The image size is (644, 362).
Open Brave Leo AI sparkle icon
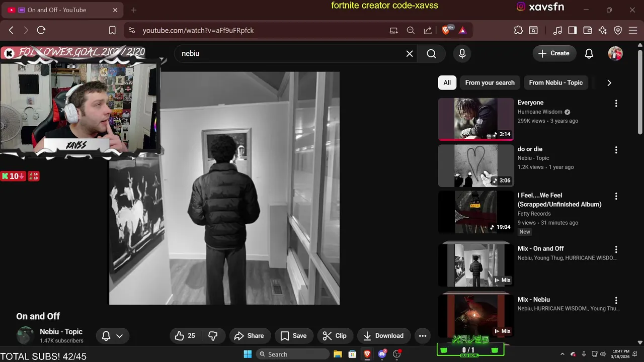tap(603, 30)
